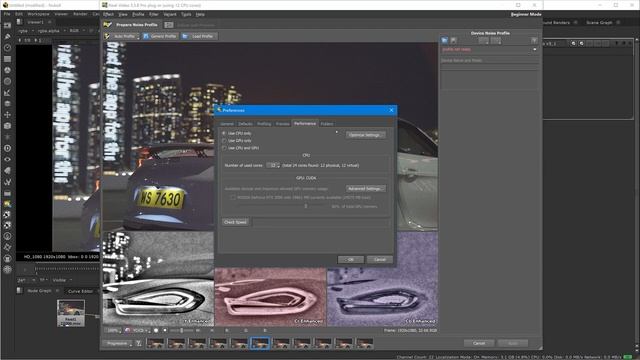Open Nuke's Color nodes sphere icon
Viewport: 640px width, 360px height.
7,70
